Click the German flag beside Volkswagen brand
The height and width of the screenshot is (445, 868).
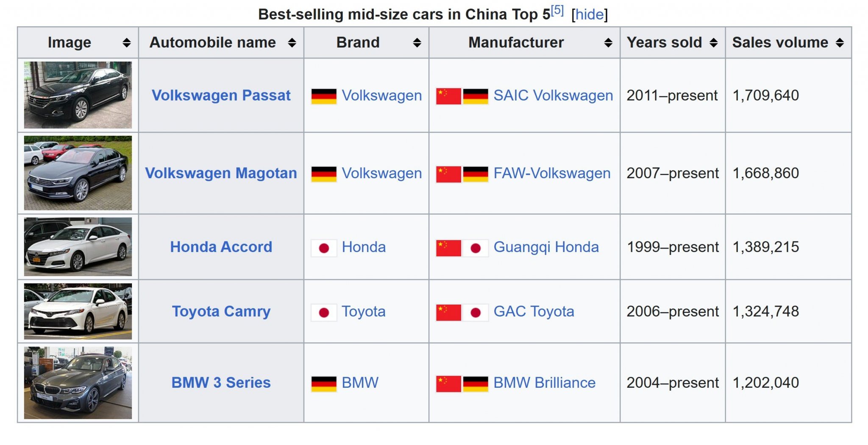pos(324,95)
